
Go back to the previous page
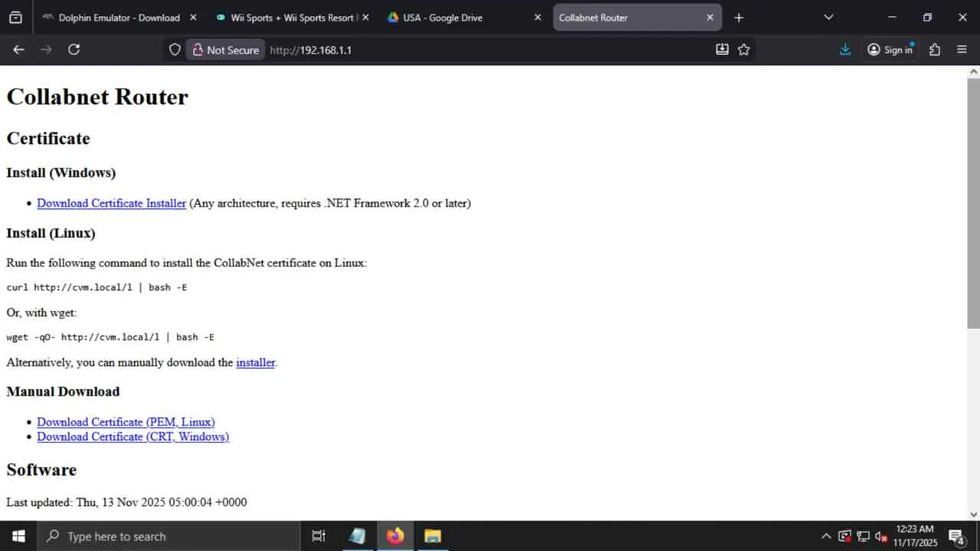coord(19,50)
